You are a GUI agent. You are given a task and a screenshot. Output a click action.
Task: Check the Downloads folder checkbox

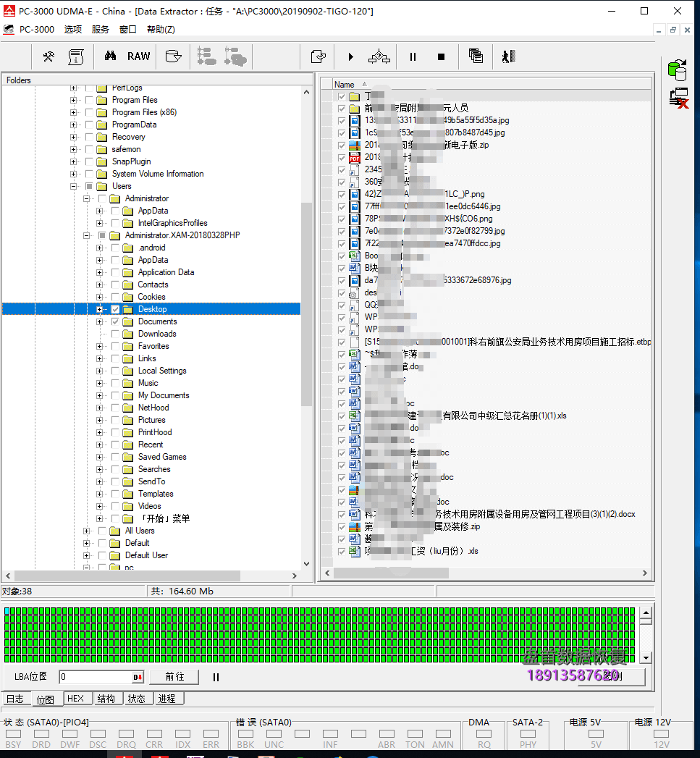click(115, 334)
